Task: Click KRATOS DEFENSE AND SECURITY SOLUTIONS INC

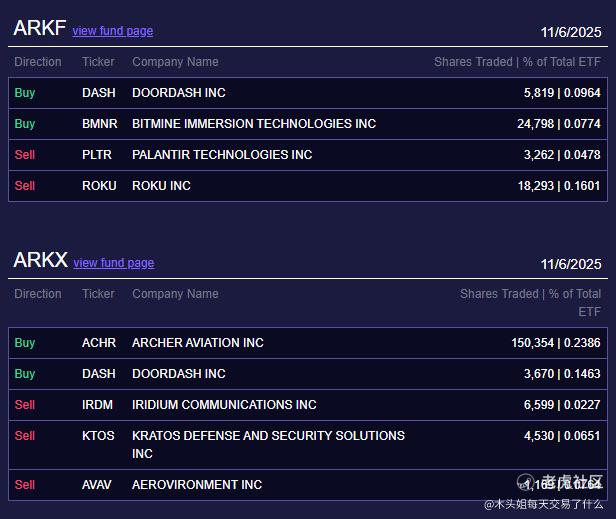Action: (x=268, y=445)
